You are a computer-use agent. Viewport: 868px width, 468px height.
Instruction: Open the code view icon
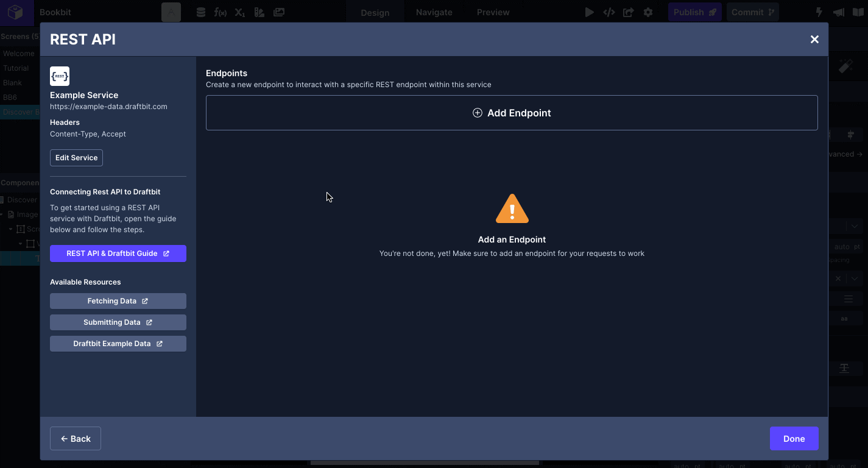609,12
